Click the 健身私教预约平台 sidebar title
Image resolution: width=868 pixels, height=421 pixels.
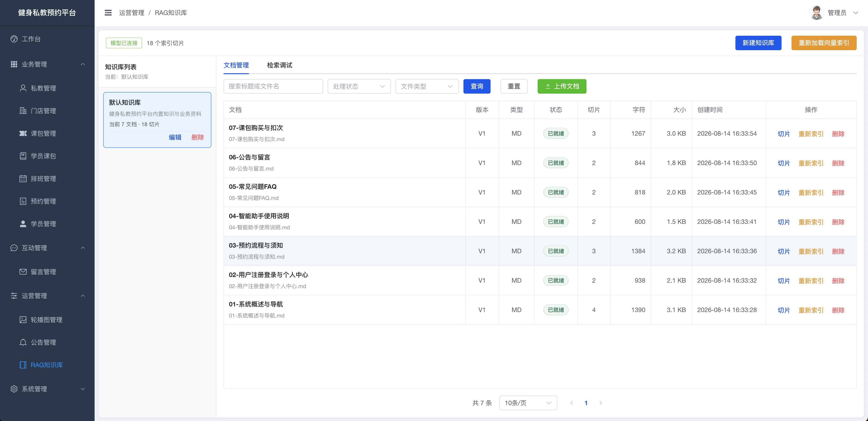(47, 13)
